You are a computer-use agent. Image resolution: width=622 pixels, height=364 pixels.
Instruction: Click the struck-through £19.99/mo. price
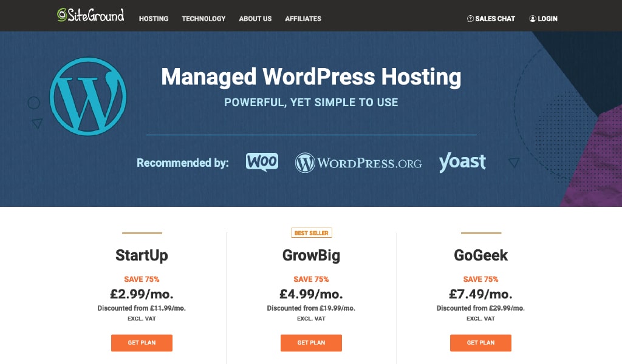pyautogui.click(x=337, y=308)
